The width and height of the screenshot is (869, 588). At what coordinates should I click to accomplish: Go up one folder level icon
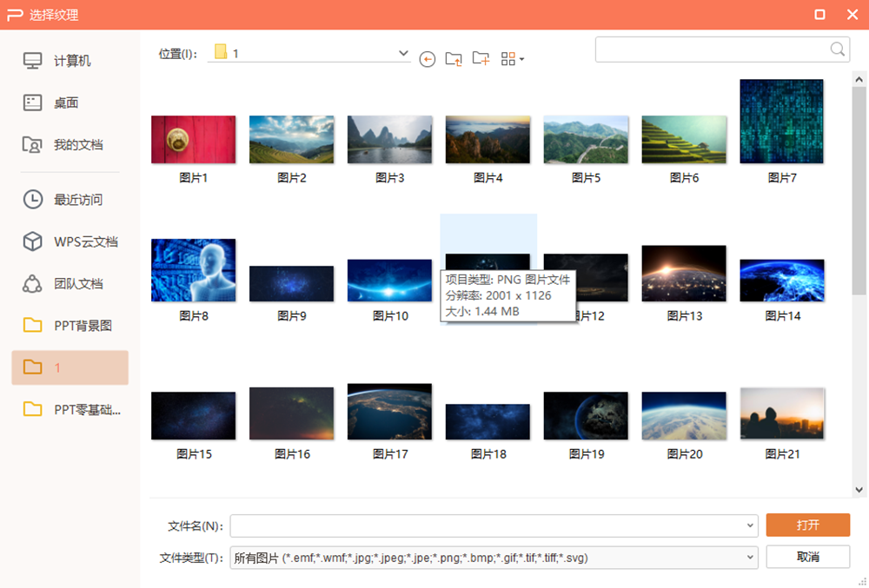tap(454, 59)
